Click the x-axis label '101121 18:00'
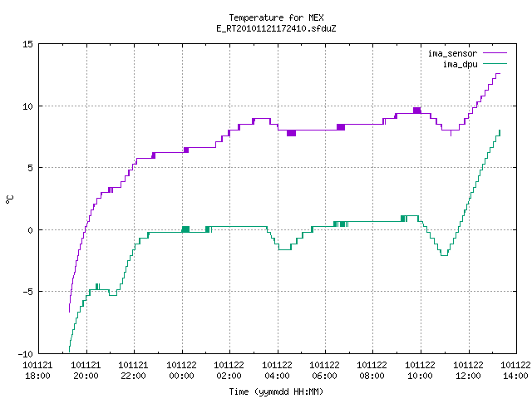532x399 pixels. pos(37,371)
